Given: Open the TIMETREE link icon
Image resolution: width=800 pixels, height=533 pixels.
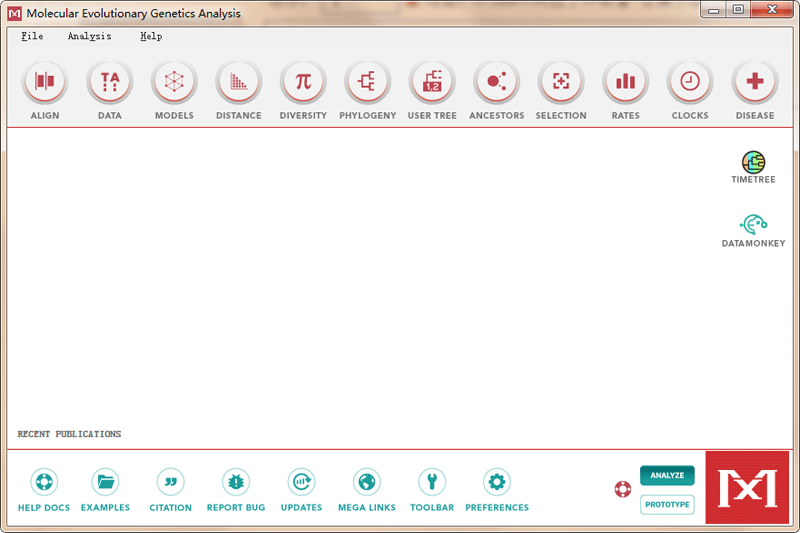Looking at the screenshot, I should pyautogui.click(x=754, y=163).
